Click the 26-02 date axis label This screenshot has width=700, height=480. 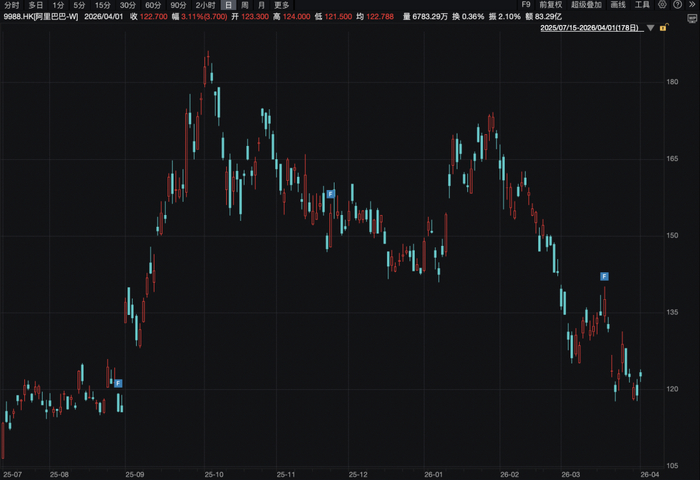(x=509, y=475)
